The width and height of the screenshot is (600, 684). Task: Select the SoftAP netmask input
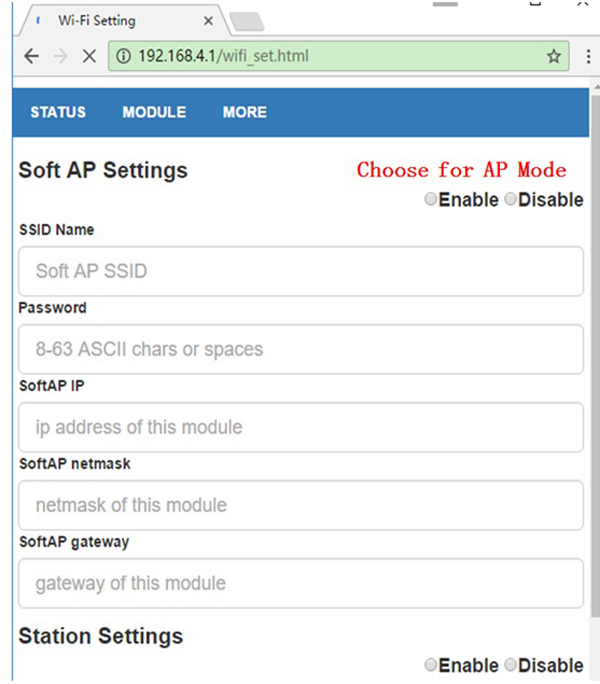pyautogui.click(x=300, y=505)
